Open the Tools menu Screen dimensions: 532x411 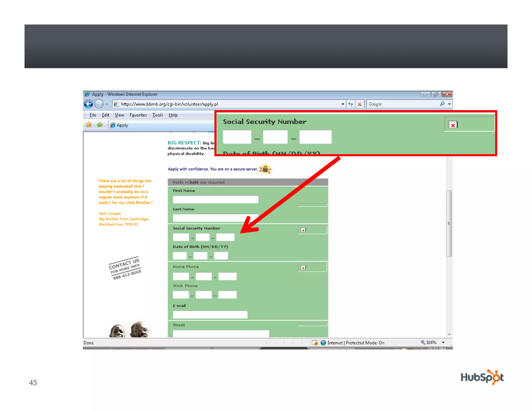tap(157, 115)
